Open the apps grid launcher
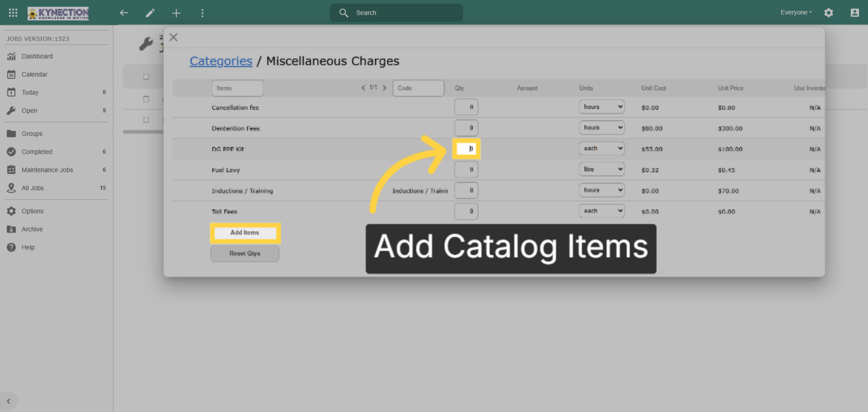The image size is (868, 412). coord(13,13)
